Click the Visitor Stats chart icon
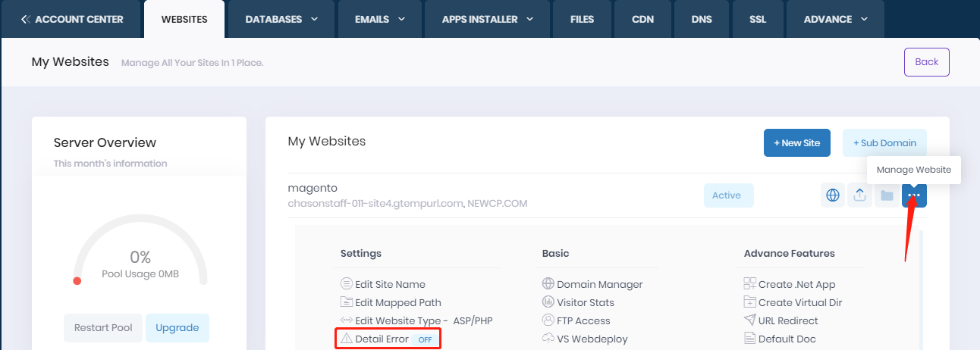This screenshot has height=350, width=980. (548, 302)
